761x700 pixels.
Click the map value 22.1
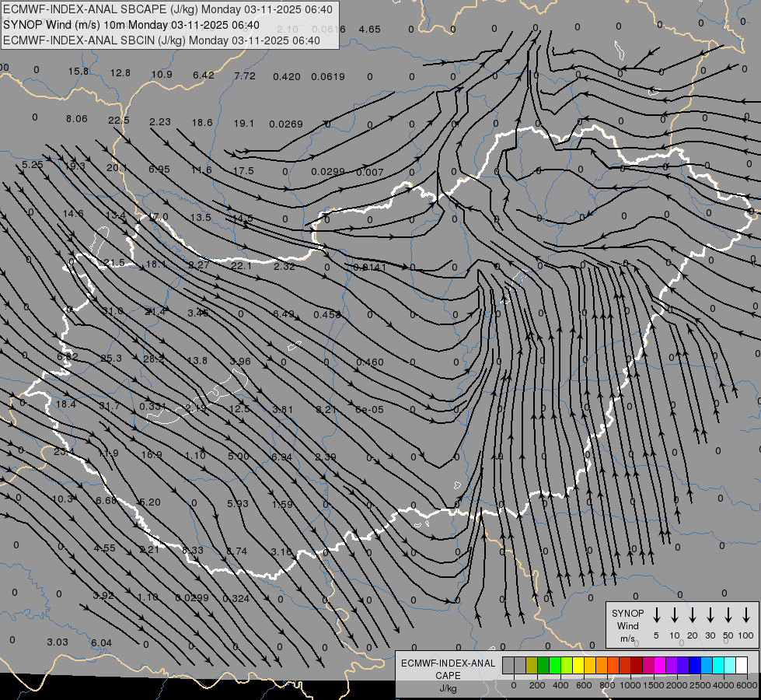pyautogui.click(x=241, y=266)
